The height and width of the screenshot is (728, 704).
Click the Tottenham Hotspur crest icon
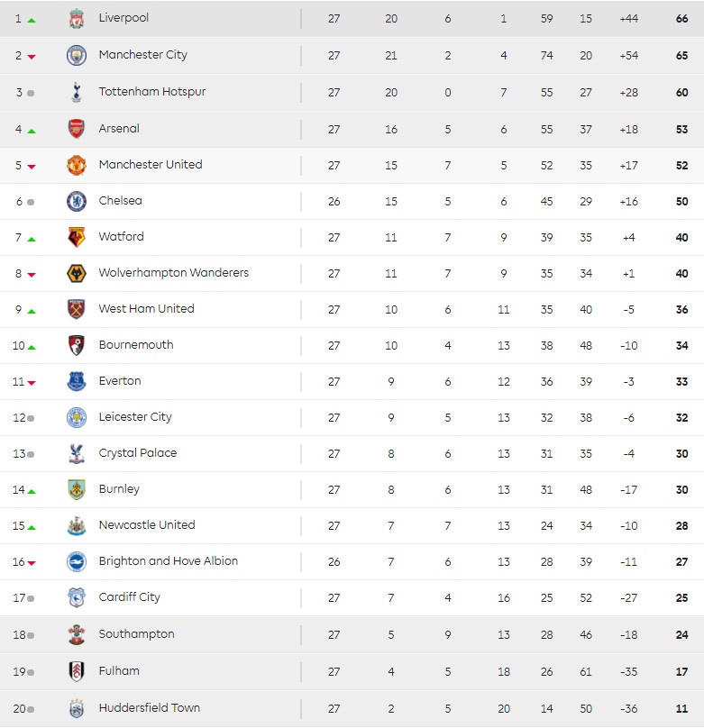pos(77,93)
